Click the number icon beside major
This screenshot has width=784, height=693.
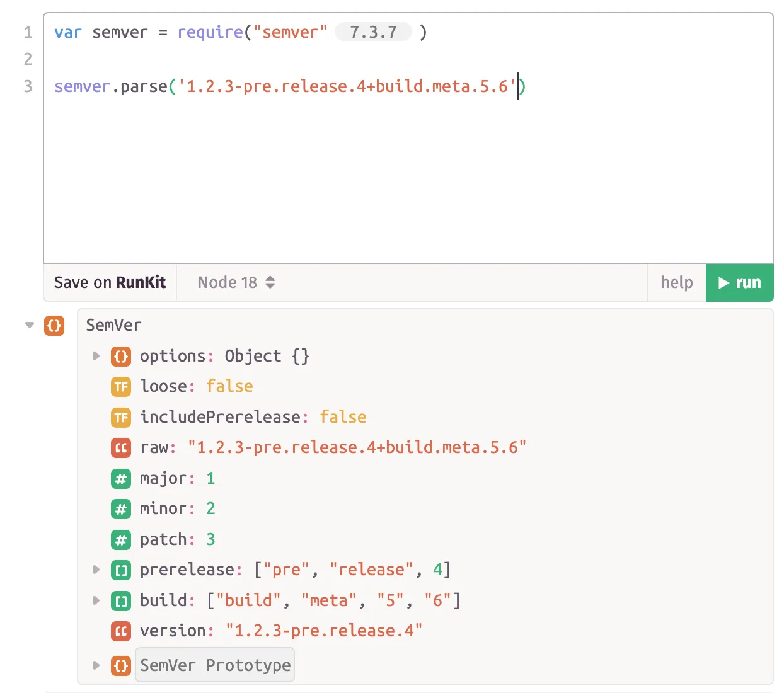click(120, 478)
